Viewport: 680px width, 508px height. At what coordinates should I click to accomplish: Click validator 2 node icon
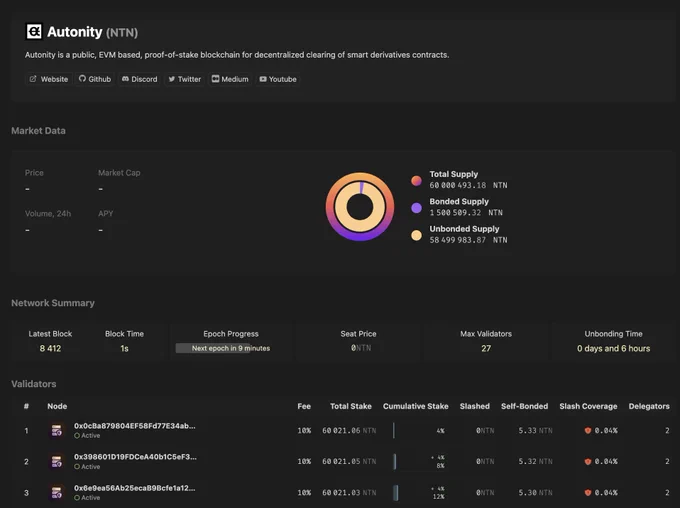tap(56, 462)
